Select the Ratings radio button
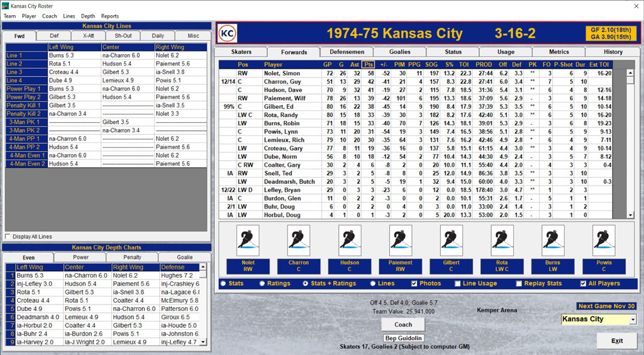The width and height of the screenshot is (644, 355). tap(262, 283)
